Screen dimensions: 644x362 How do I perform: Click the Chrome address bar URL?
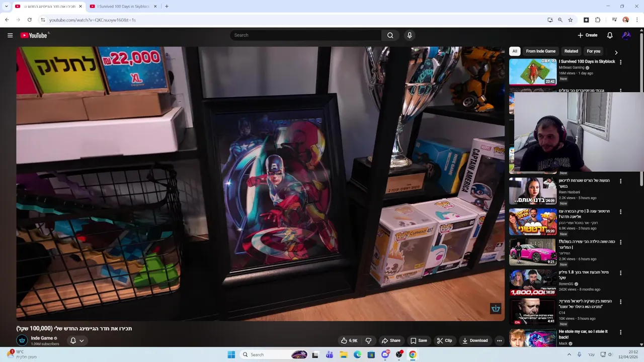coord(93,20)
